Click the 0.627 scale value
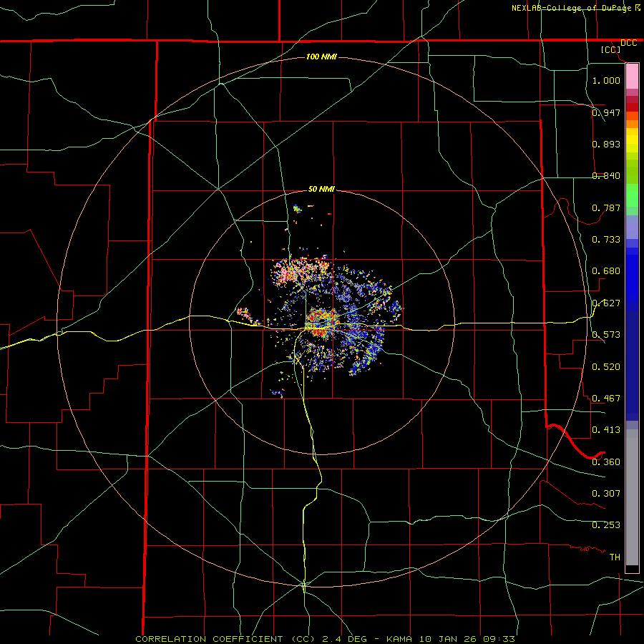Viewport: 644px width, 644px height. 606,303
